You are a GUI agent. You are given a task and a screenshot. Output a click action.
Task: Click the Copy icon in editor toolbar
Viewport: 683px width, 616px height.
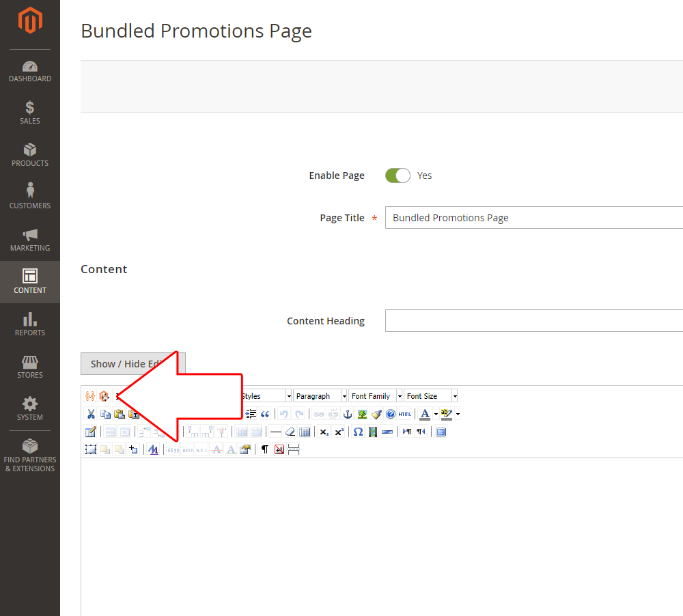(105, 414)
